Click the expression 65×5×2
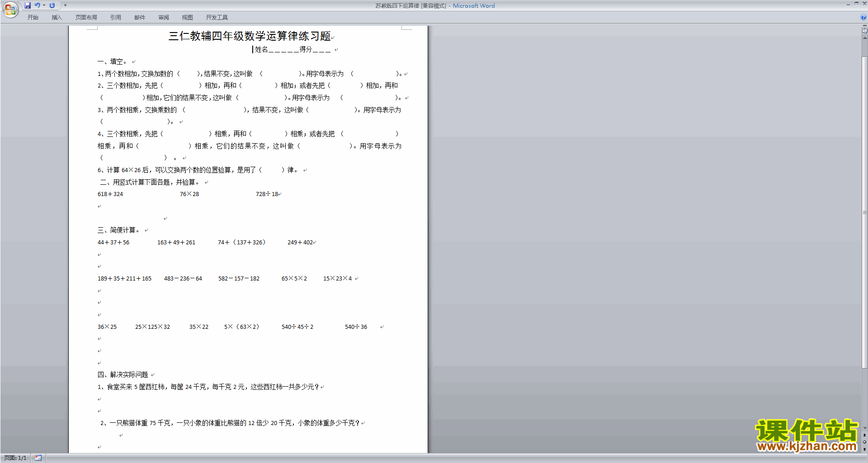This screenshot has height=463, width=868. pos(294,279)
